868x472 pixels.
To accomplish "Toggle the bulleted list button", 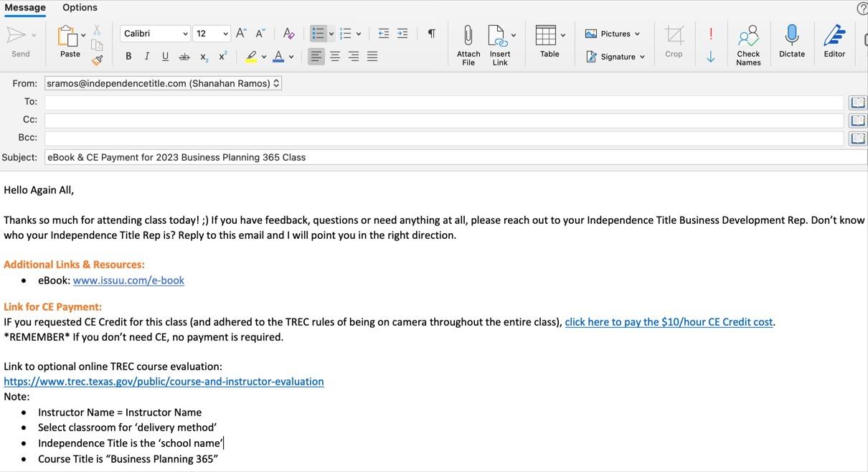I will point(319,34).
